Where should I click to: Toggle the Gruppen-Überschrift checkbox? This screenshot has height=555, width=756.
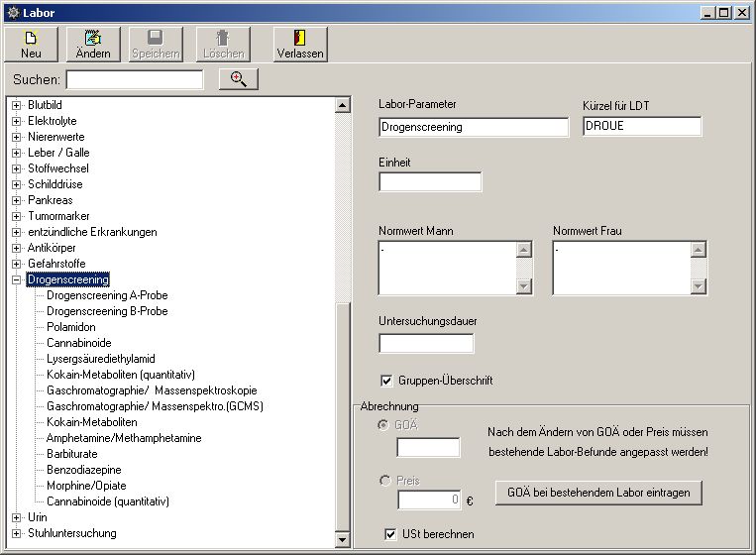pos(387,381)
